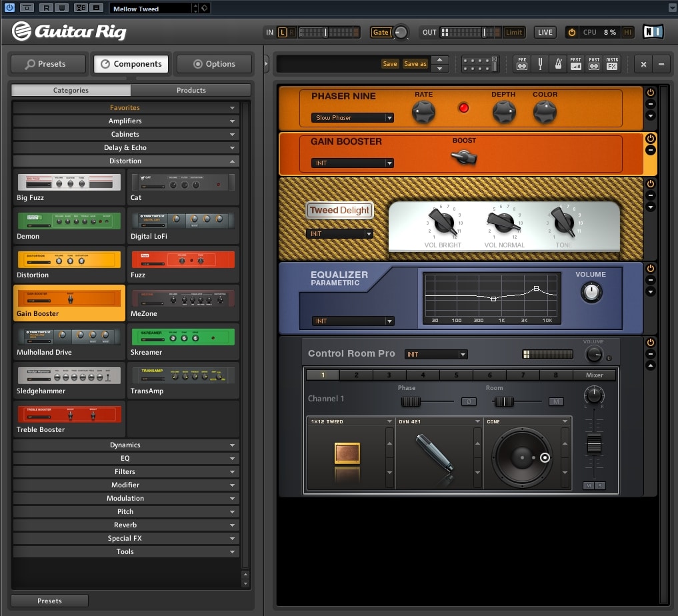This screenshot has height=616, width=678.
Task: Expand the Modulation category
Action: pos(126,499)
